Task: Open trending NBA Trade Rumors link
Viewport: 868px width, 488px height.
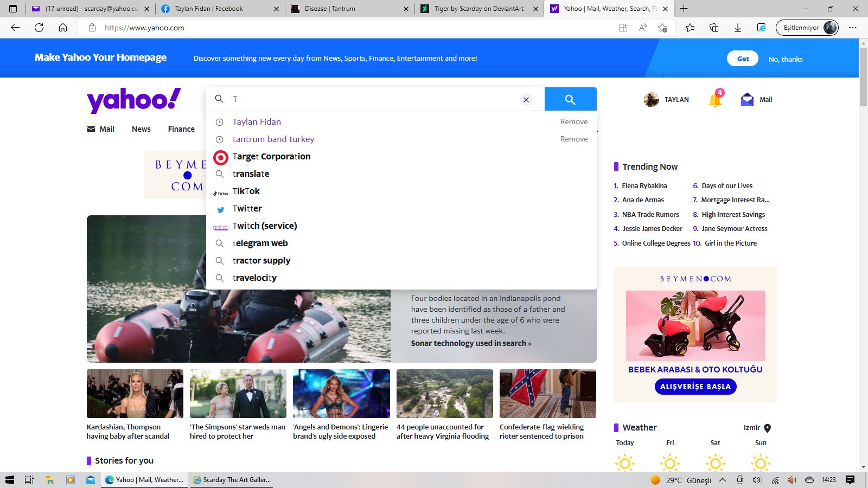Action: [650, 215]
